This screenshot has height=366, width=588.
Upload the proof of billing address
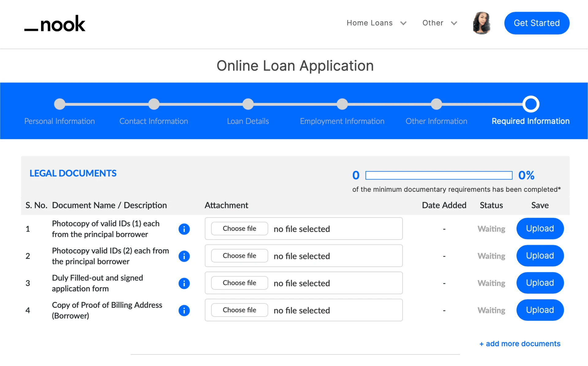click(x=238, y=310)
